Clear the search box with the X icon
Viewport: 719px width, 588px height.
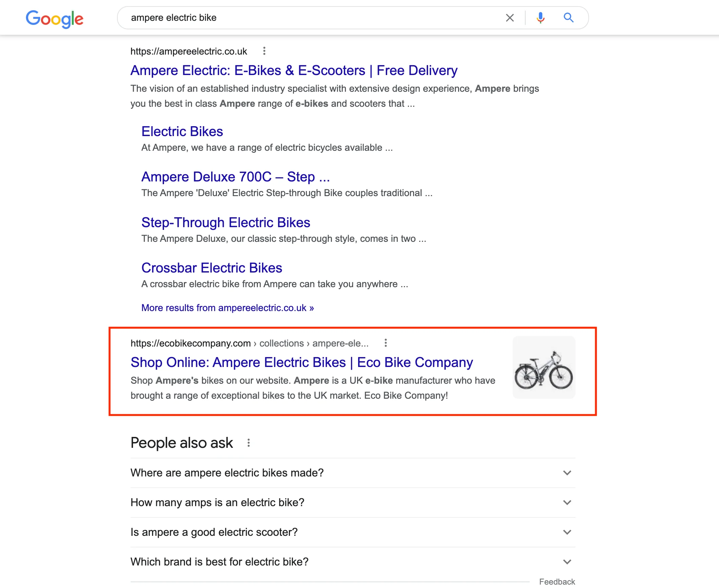[x=510, y=18]
